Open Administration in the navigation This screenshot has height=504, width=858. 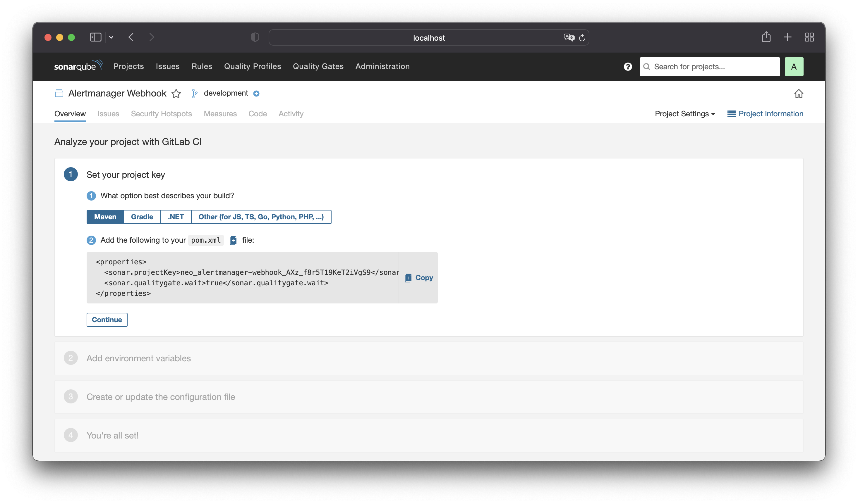pos(382,66)
